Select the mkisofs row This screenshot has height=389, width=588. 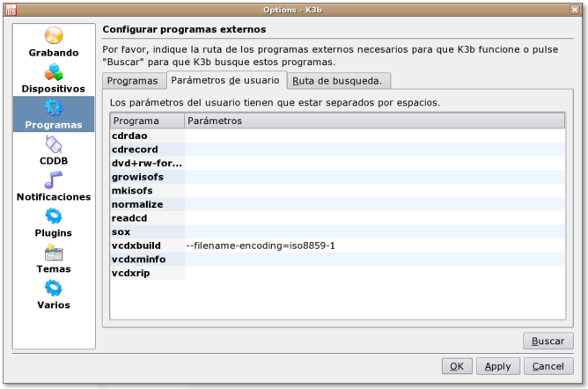(x=337, y=191)
